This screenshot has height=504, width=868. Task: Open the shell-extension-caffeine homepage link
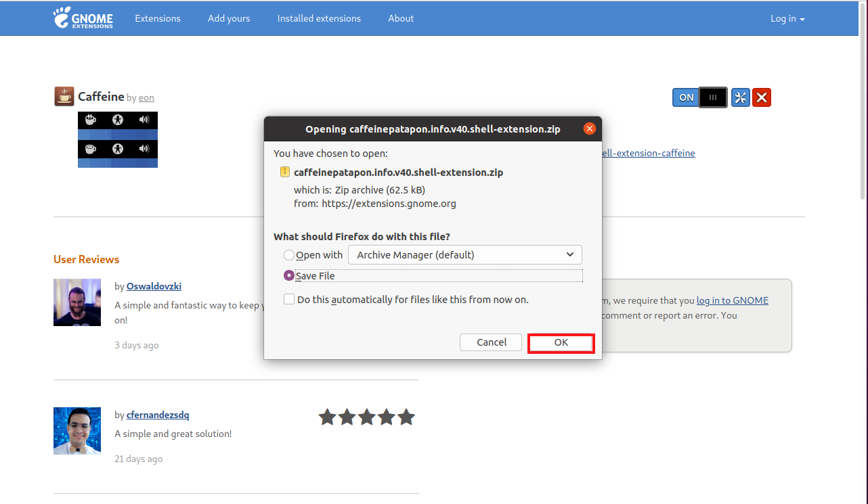pos(649,153)
